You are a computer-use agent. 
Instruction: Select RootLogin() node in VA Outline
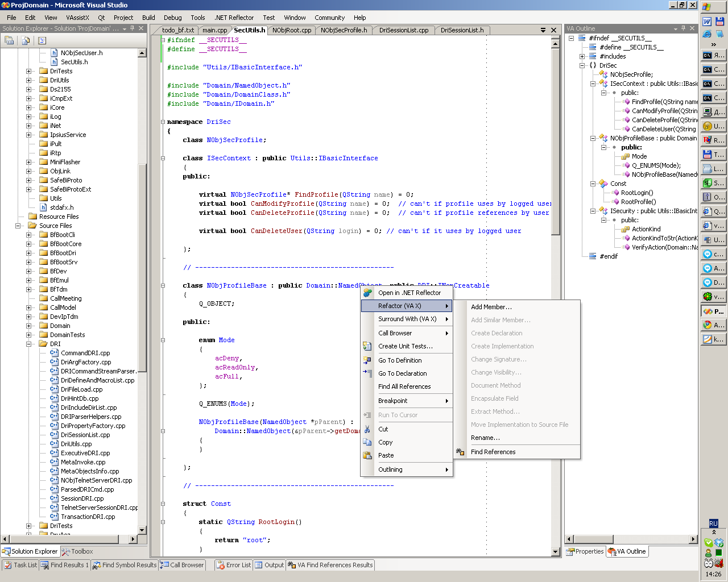(x=637, y=193)
